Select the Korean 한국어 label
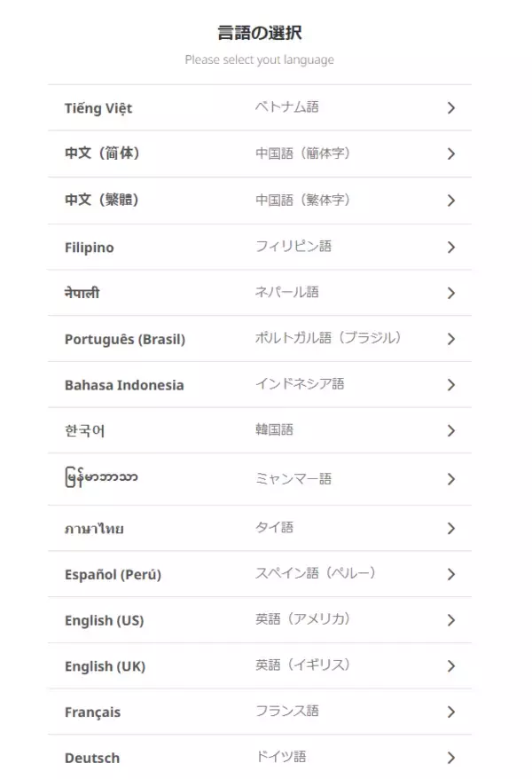This screenshot has width=532, height=779. (x=85, y=431)
